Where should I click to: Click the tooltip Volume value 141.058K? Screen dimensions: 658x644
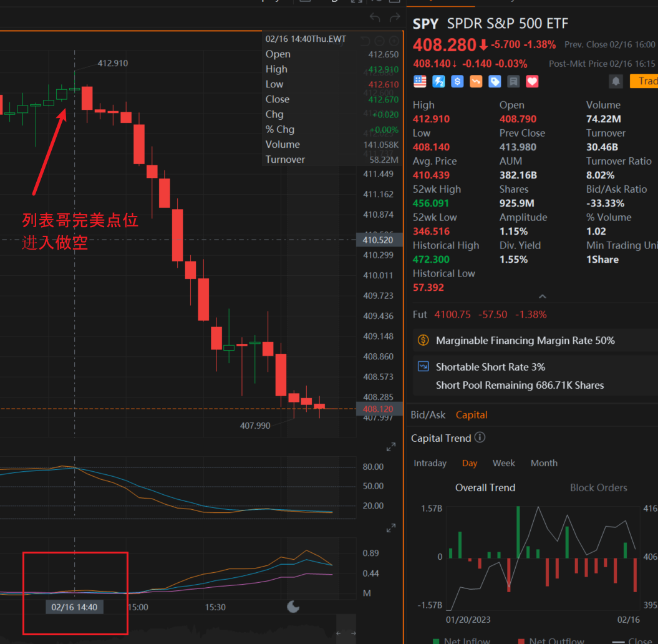pyautogui.click(x=380, y=145)
